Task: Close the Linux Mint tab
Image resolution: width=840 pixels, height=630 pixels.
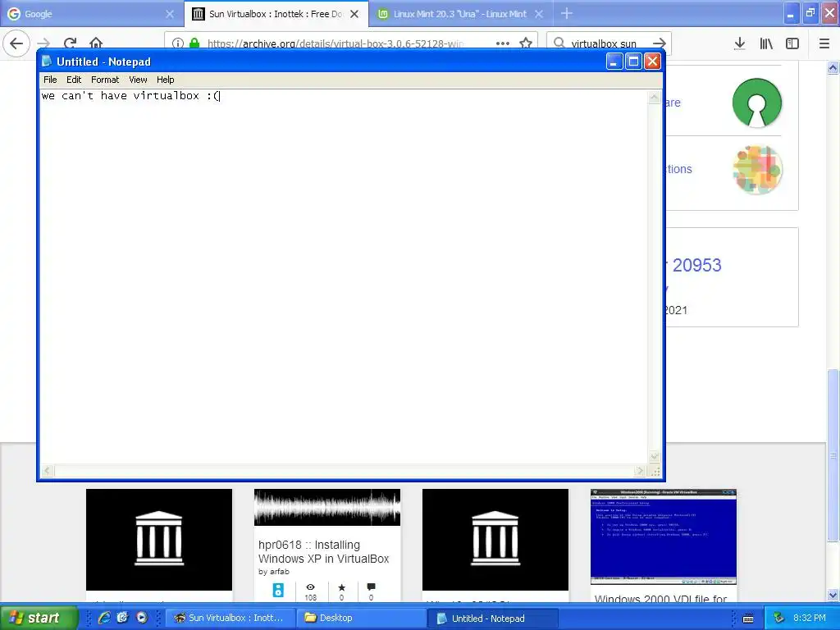Action: pyautogui.click(x=539, y=15)
